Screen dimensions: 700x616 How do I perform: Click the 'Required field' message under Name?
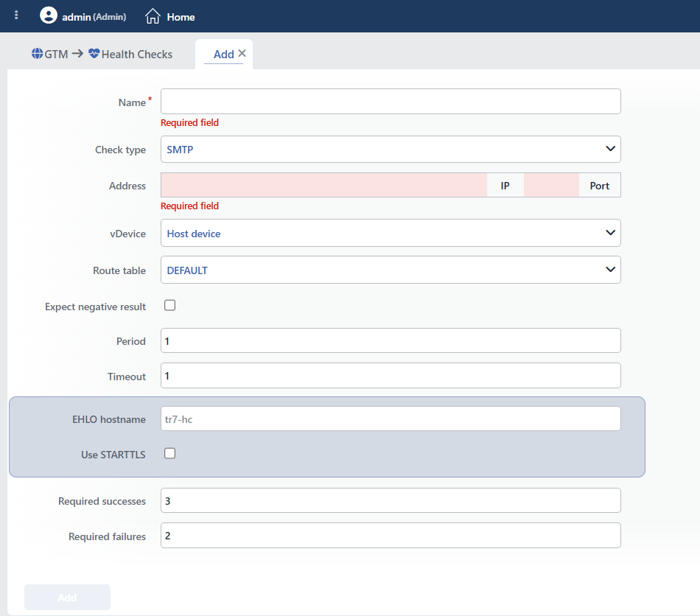(x=189, y=123)
